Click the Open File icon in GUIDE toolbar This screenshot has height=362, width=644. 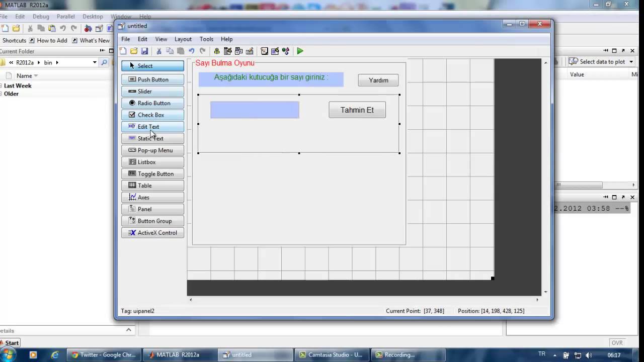[134, 51]
